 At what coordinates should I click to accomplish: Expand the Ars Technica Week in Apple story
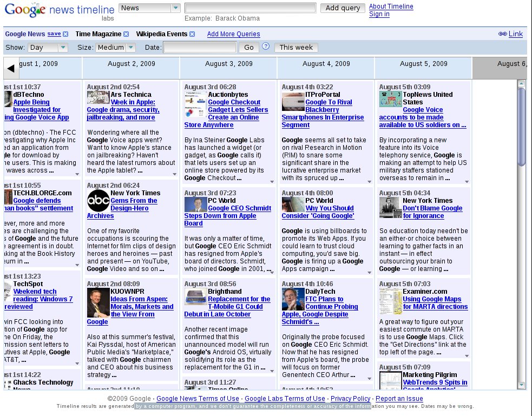click(174, 174)
